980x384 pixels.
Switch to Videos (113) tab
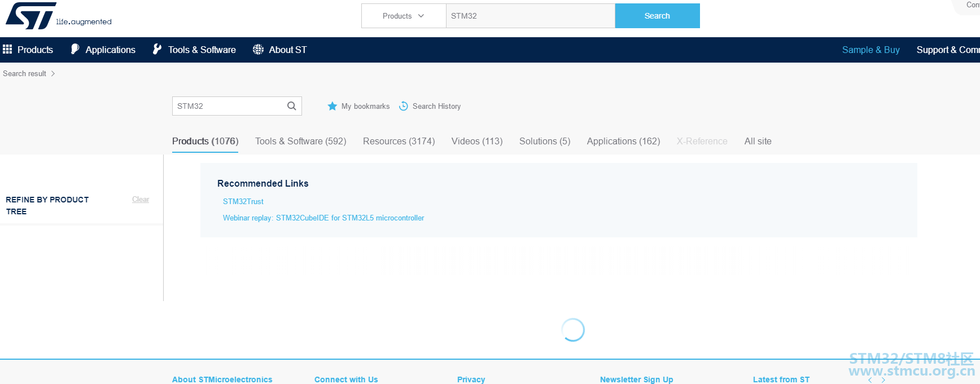tap(477, 141)
